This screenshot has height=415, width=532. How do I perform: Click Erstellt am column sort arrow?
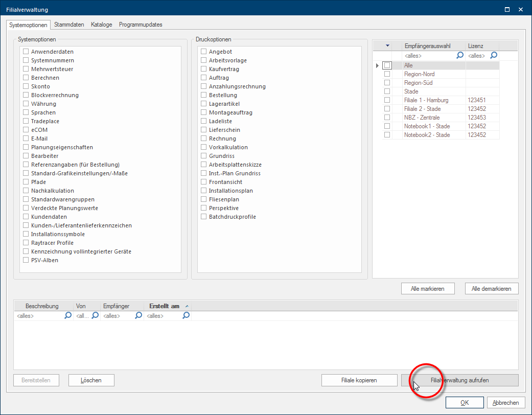coord(187,306)
